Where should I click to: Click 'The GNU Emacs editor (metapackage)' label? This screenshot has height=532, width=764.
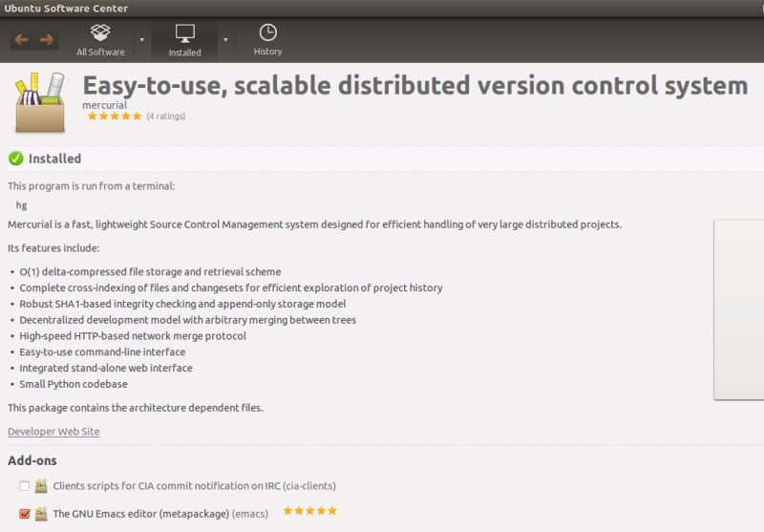pyautogui.click(x=140, y=514)
